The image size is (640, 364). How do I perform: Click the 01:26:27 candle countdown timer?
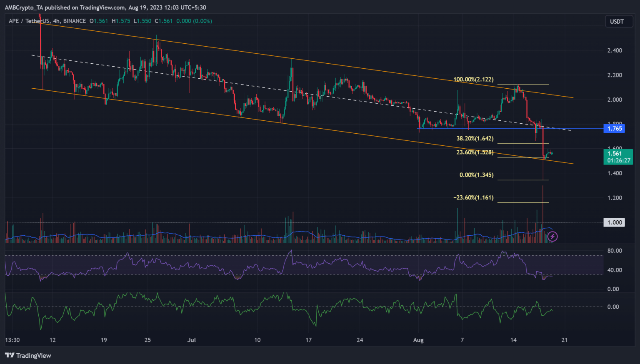[x=618, y=160]
